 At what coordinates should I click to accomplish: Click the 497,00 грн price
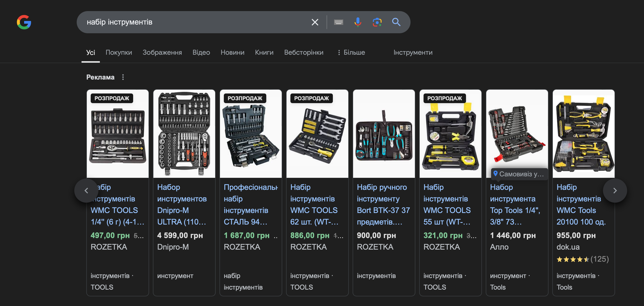110,235
